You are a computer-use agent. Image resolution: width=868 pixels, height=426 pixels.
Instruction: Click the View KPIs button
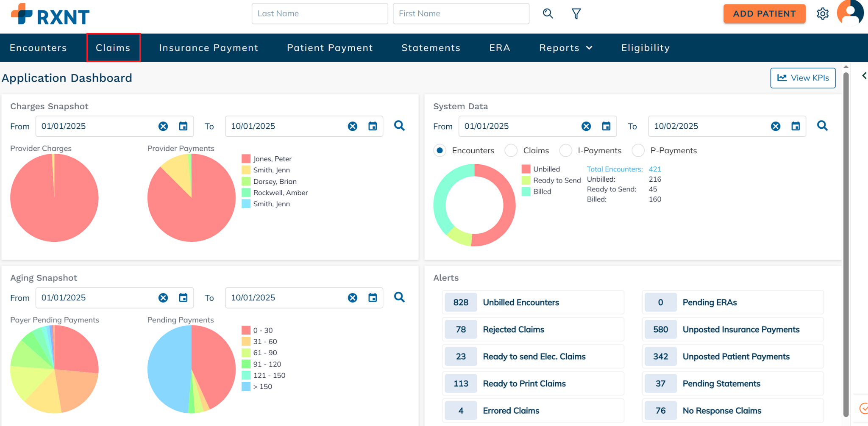point(803,78)
